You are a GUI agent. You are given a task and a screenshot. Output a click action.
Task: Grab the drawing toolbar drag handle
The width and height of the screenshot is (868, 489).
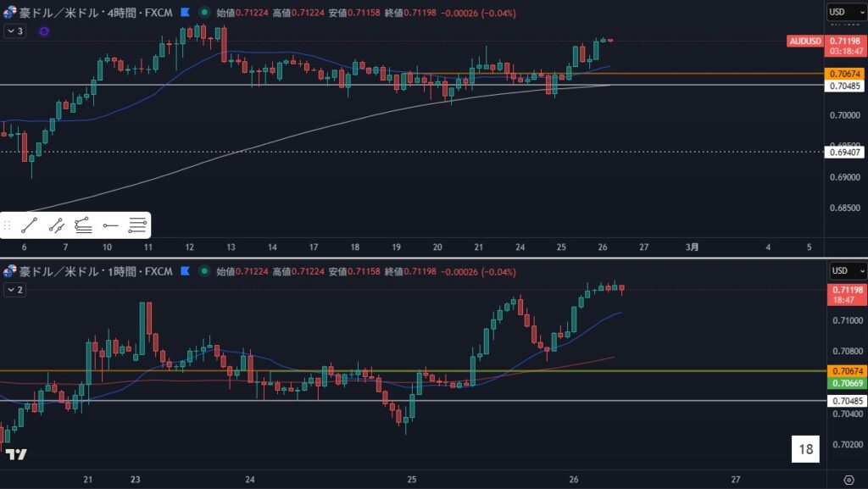[8, 225]
